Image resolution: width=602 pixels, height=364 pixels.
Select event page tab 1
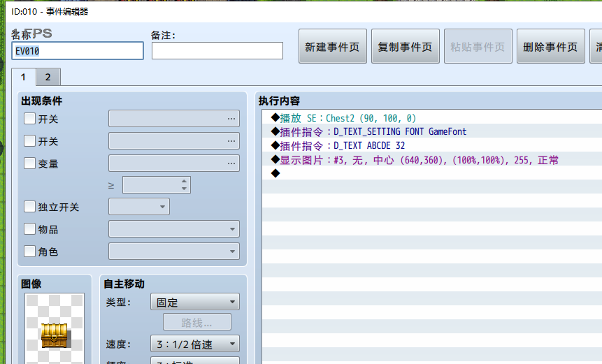coord(23,77)
